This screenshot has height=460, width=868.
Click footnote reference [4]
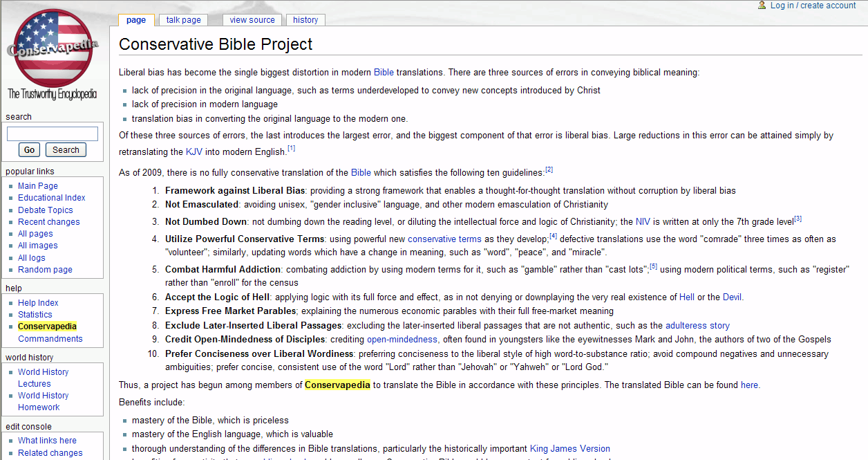click(553, 236)
